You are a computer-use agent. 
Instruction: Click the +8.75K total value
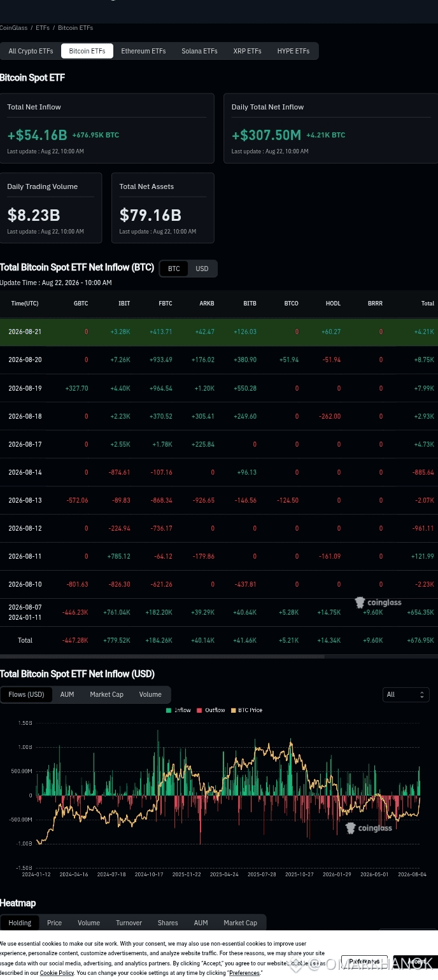424,360
